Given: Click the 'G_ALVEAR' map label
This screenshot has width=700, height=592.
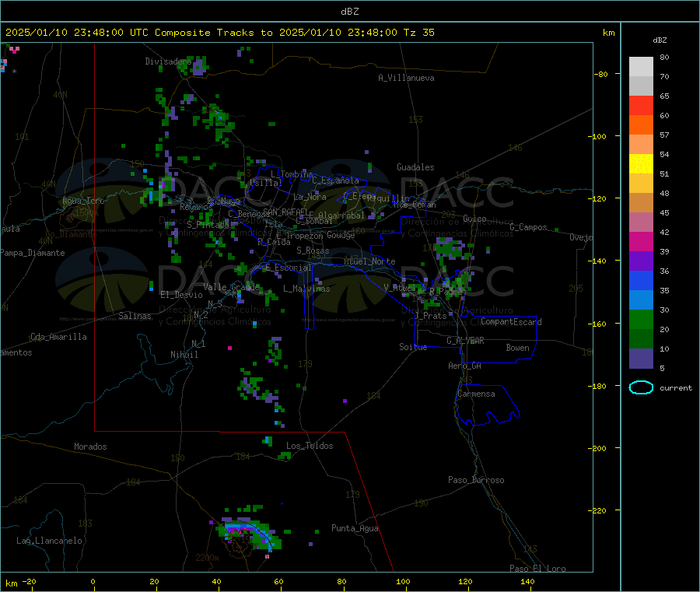Looking at the screenshot, I should pyautogui.click(x=465, y=341).
